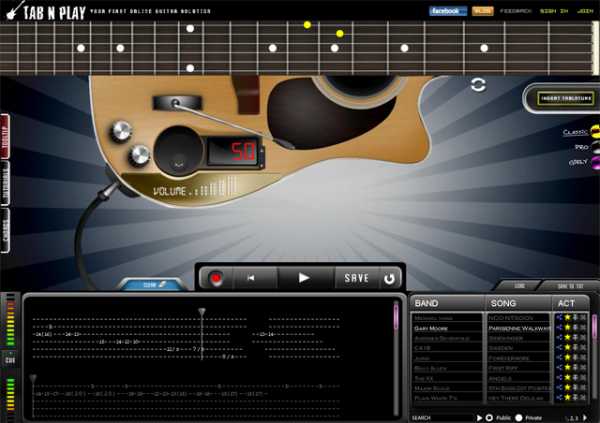
Task: Click the red Record button
Action: (216, 278)
